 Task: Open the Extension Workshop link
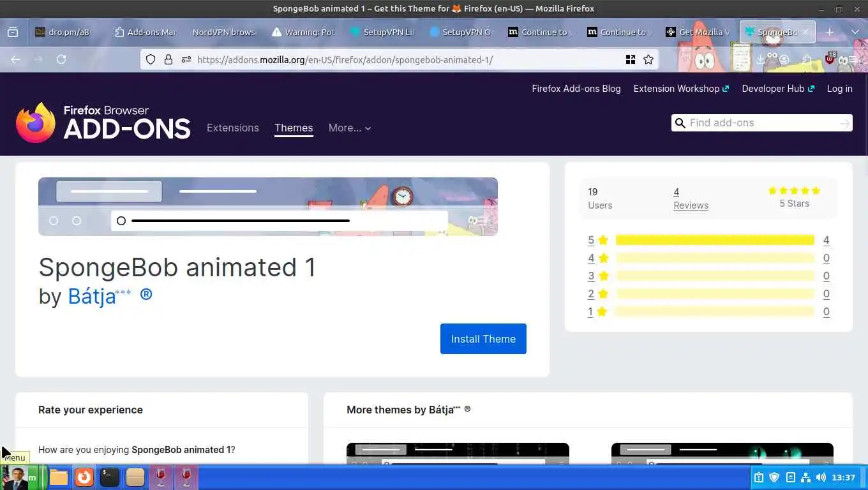point(681,89)
